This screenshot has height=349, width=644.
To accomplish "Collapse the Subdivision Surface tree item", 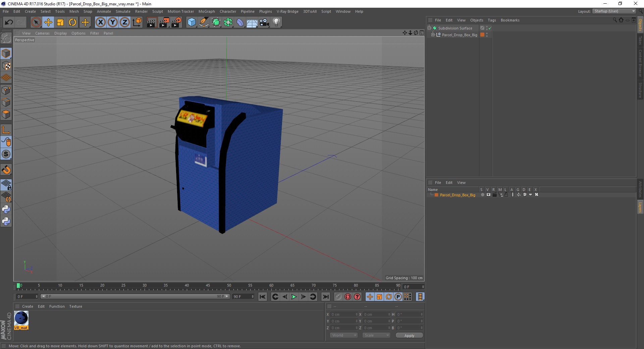I will coord(429,28).
